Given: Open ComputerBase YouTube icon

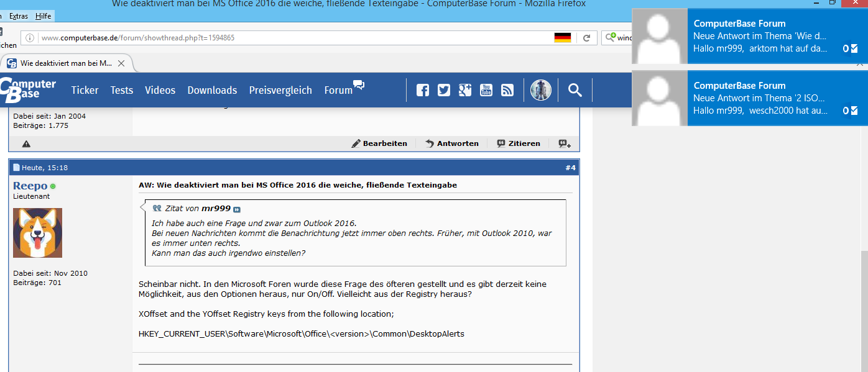Looking at the screenshot, I should (x=486, y=90).
